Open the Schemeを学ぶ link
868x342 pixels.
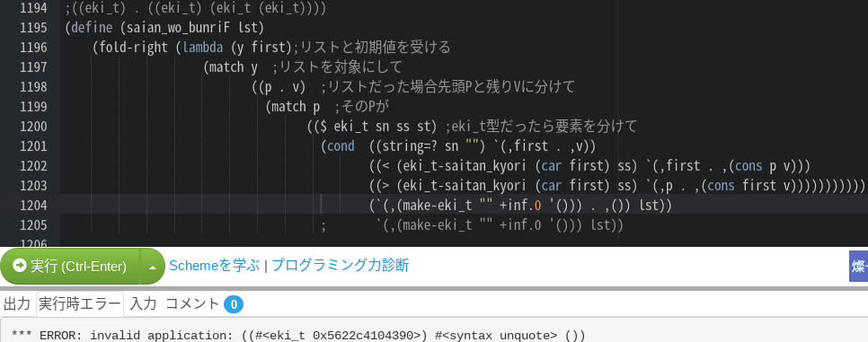(214, 266)
